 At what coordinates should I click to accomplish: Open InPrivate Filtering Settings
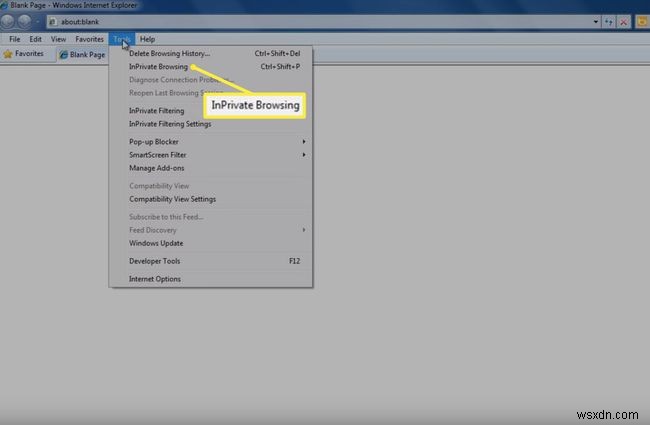click(x=211, y=124)
